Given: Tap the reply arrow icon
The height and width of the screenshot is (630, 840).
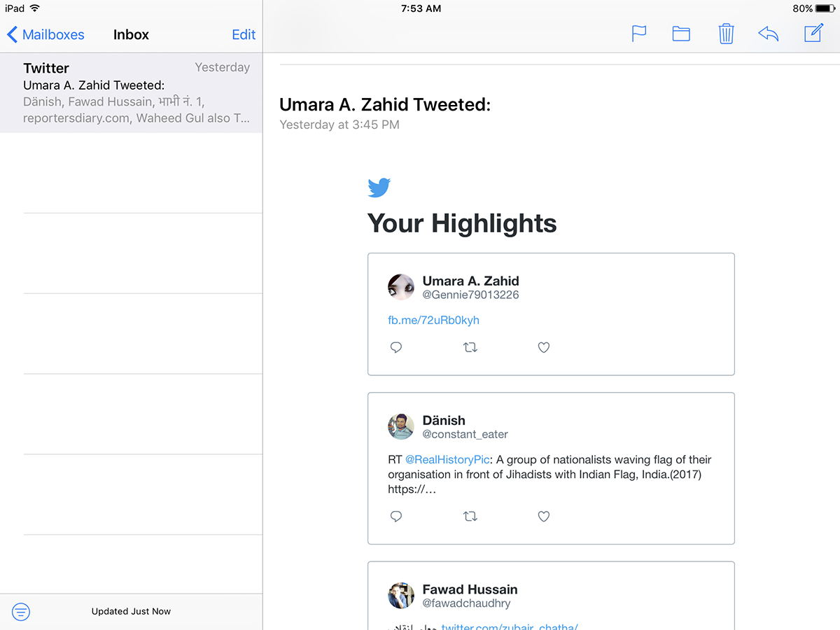Looking at the screenshot, I should (x=768, y=34).
